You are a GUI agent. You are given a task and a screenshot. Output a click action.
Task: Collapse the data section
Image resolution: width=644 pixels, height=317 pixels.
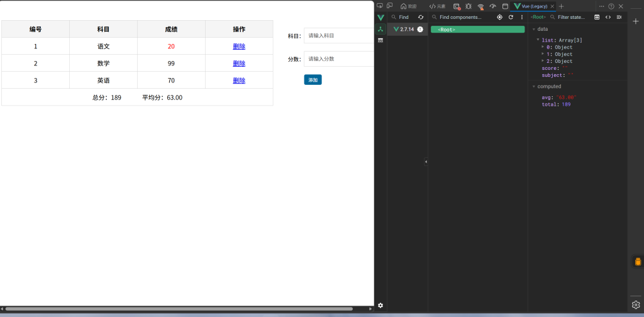pyautogui.click(x=534, y=29)
